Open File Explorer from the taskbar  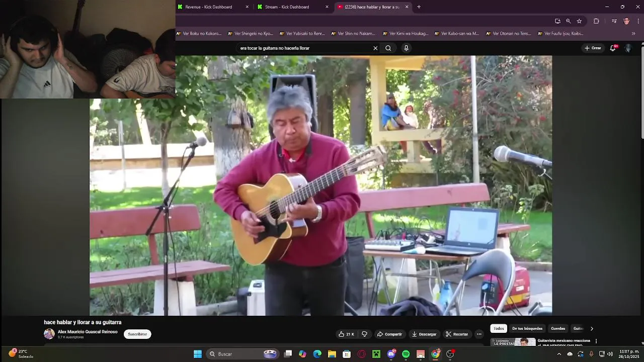332,354
